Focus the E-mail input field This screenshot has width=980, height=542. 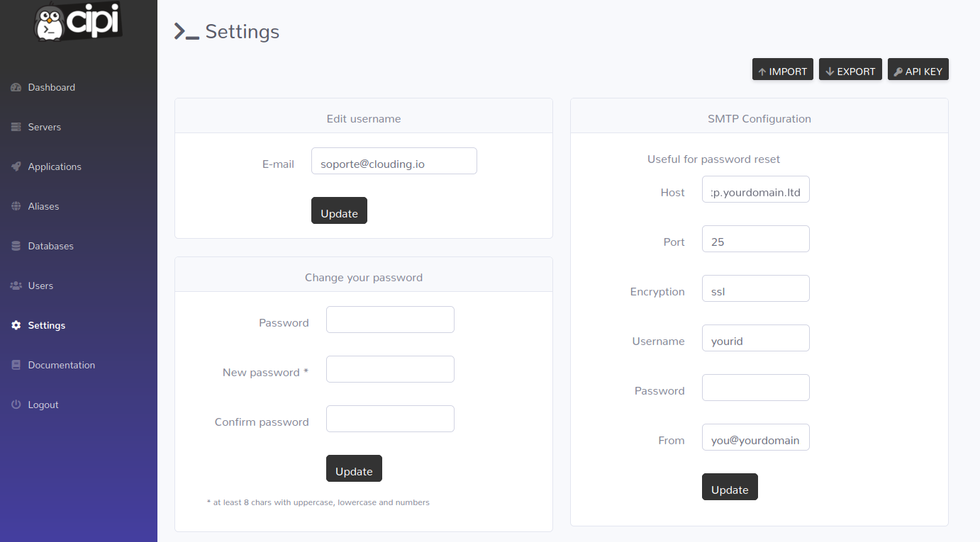[x=394, y=161]
